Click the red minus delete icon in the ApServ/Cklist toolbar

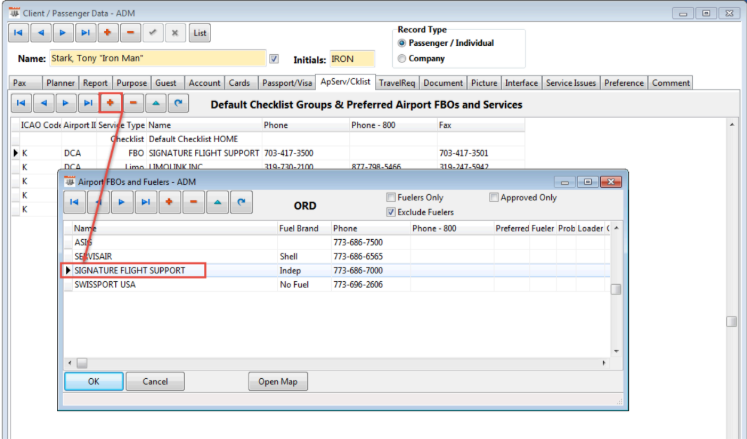(133, 103)
